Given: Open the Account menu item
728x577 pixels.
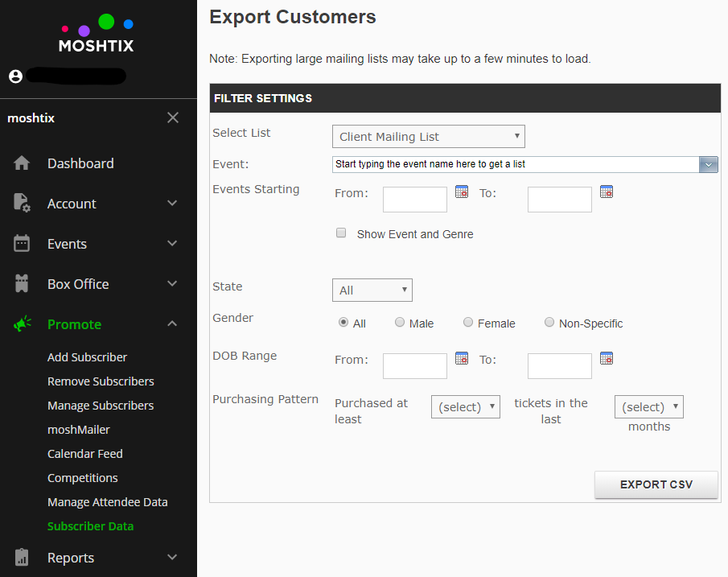Looking at the screenshot, I should (x=72, y=204).
